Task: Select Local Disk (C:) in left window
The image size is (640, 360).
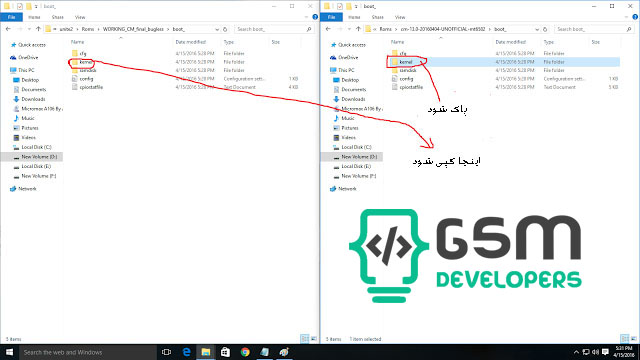Action: tap(33, 147)
